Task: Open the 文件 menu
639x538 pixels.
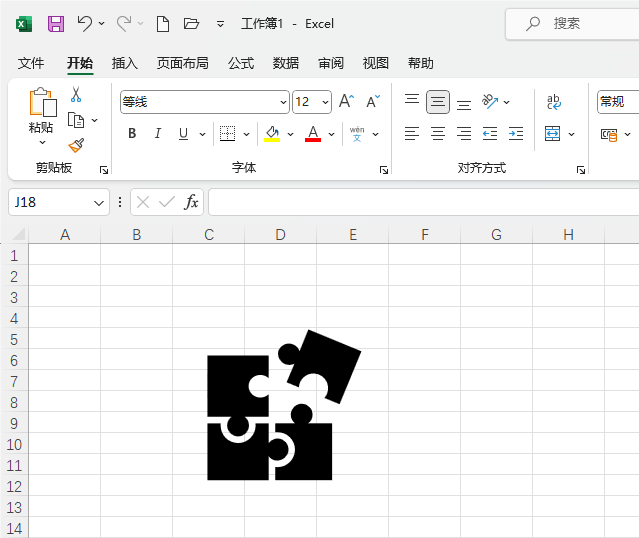Action: (x=31, y=63)
